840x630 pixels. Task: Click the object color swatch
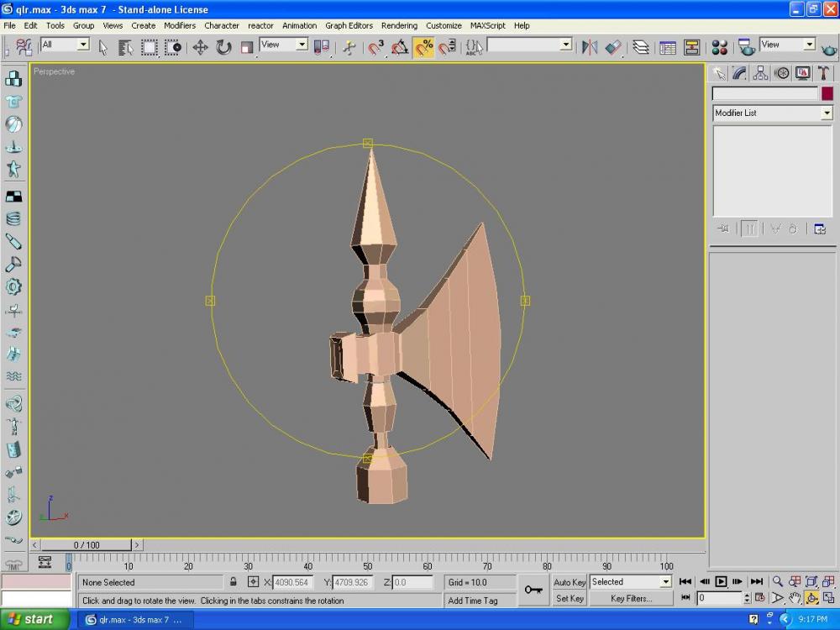(x=827, y=93)
